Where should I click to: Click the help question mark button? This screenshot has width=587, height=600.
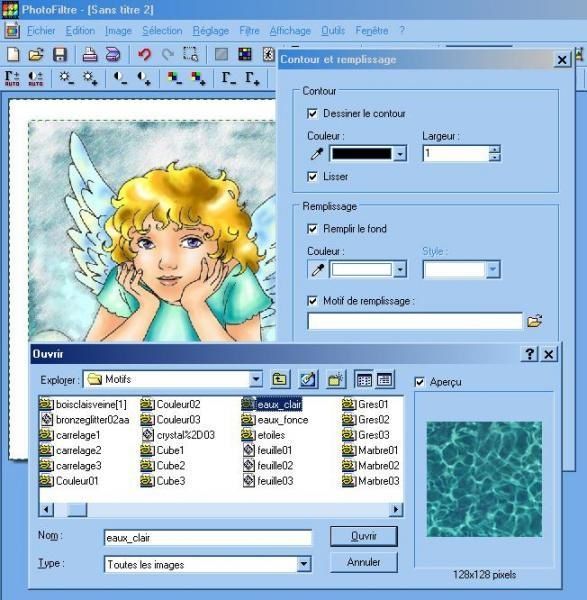530,354
